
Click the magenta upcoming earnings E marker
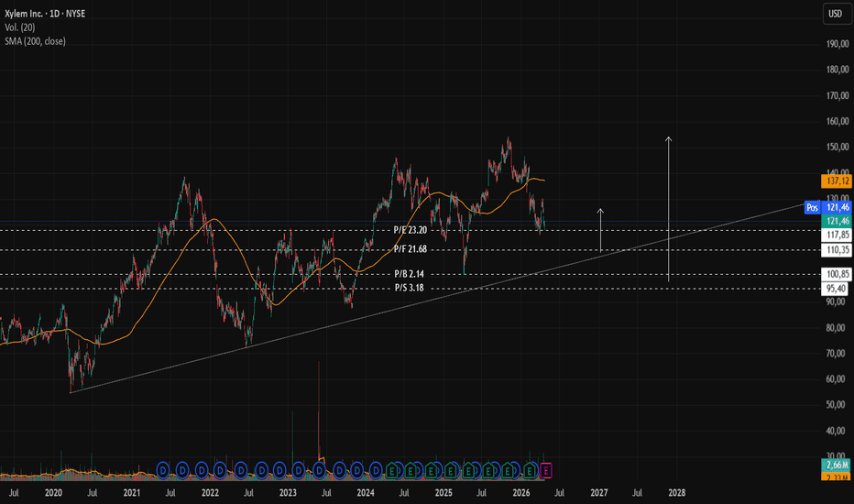[x=546, y=470]
